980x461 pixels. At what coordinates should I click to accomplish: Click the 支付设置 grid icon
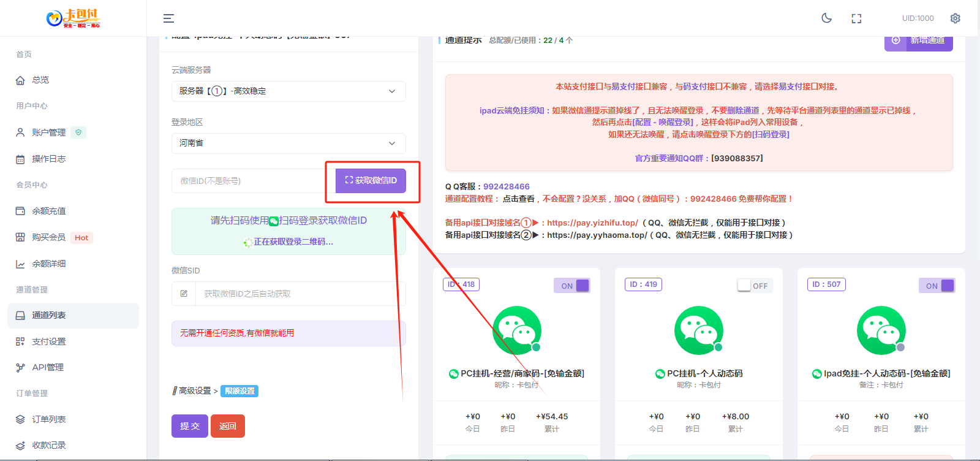20,341
